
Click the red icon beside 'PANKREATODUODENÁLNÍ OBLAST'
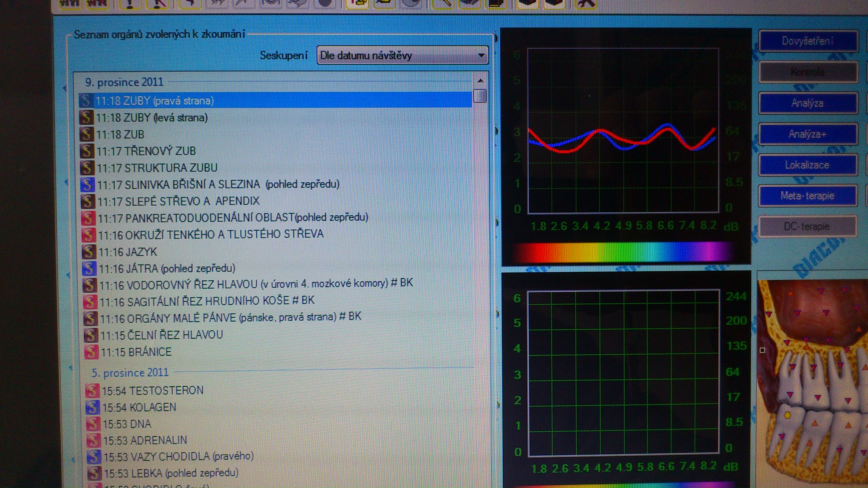[x=88, y=218]
